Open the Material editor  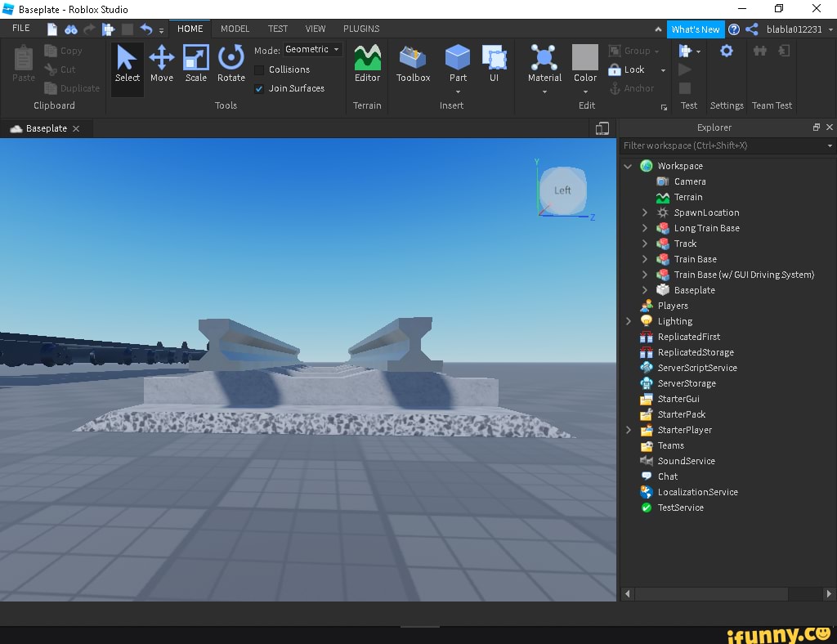click(x=544, y=65)
